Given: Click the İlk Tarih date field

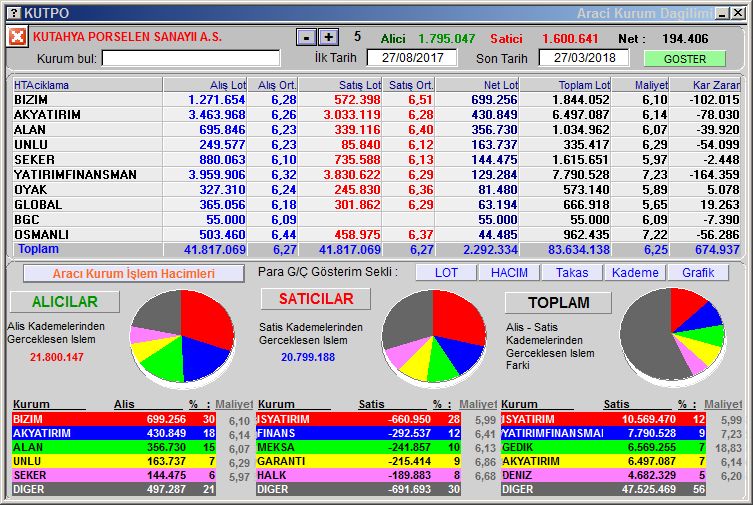Looking at the screenshot, I should coord(412,58).
